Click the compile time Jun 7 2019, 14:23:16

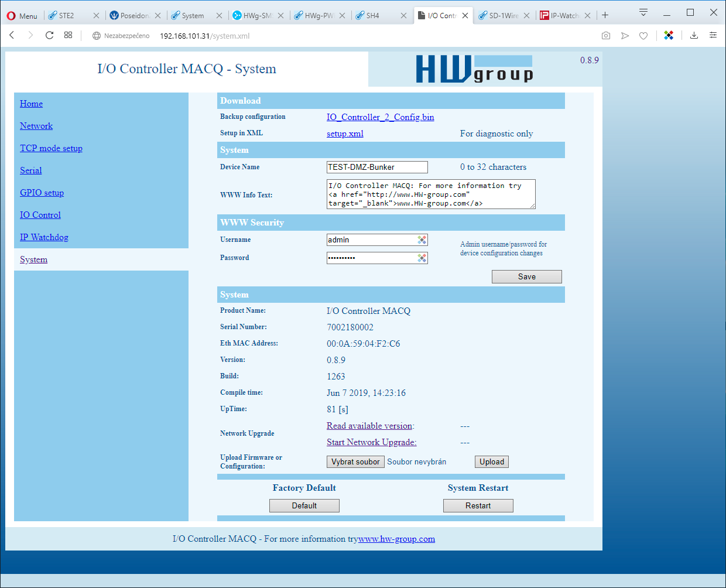pyautogui.click(x=366, y=393)
